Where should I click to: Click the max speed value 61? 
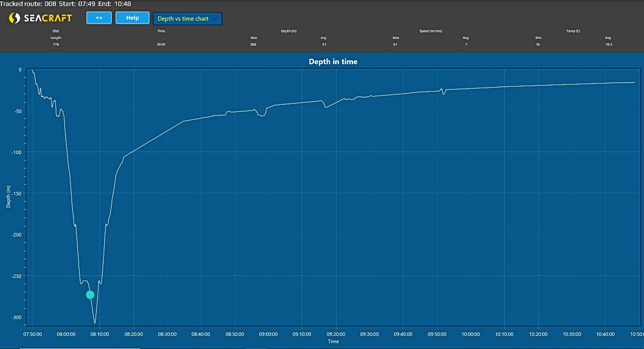(x=395, y=45)
